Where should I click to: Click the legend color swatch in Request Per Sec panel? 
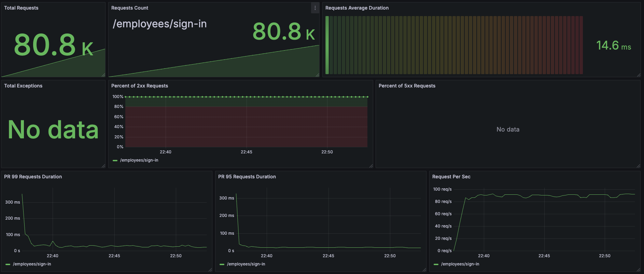(436, 264)
